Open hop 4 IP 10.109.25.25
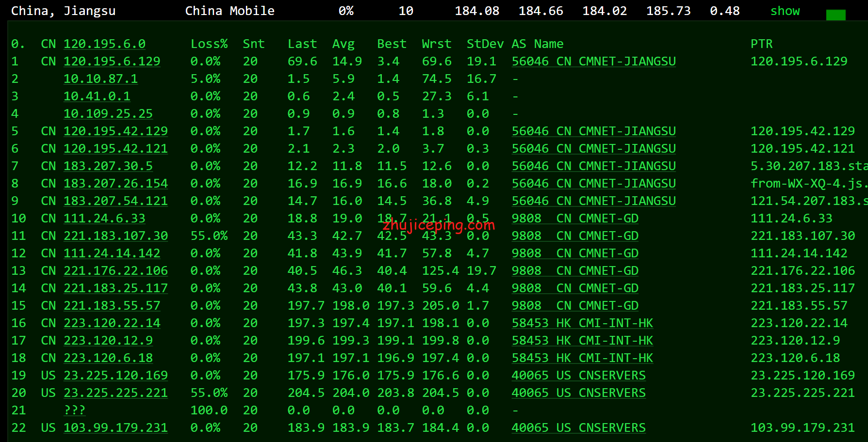This screenshot has height=442, width=868. pyautogui.click(x=108, y=113)
